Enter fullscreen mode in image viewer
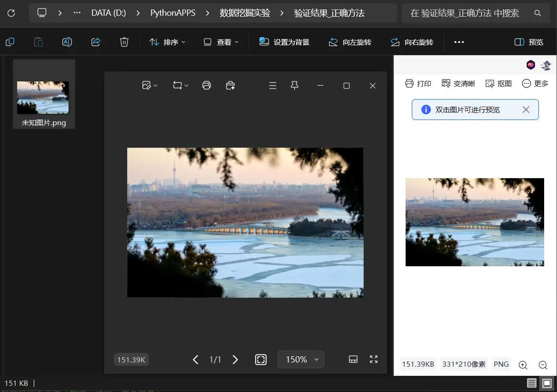The width and height of the screenshot is (557, 392). point(374,359)
